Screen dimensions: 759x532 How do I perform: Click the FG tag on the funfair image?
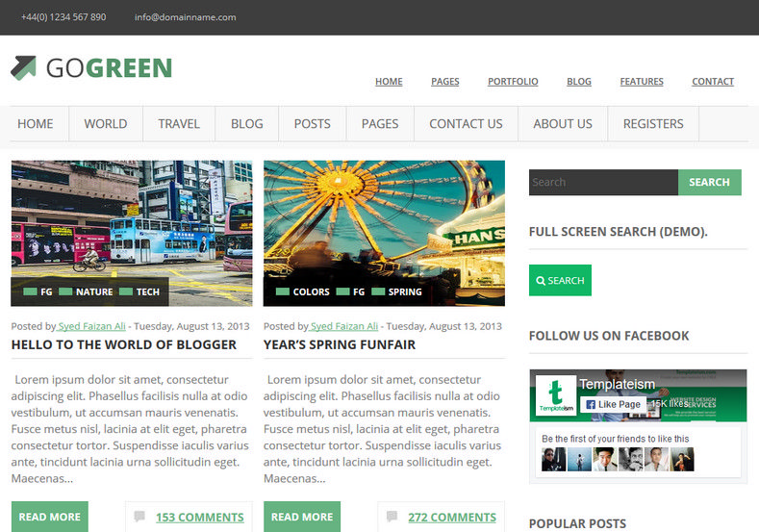pos(359,291)
